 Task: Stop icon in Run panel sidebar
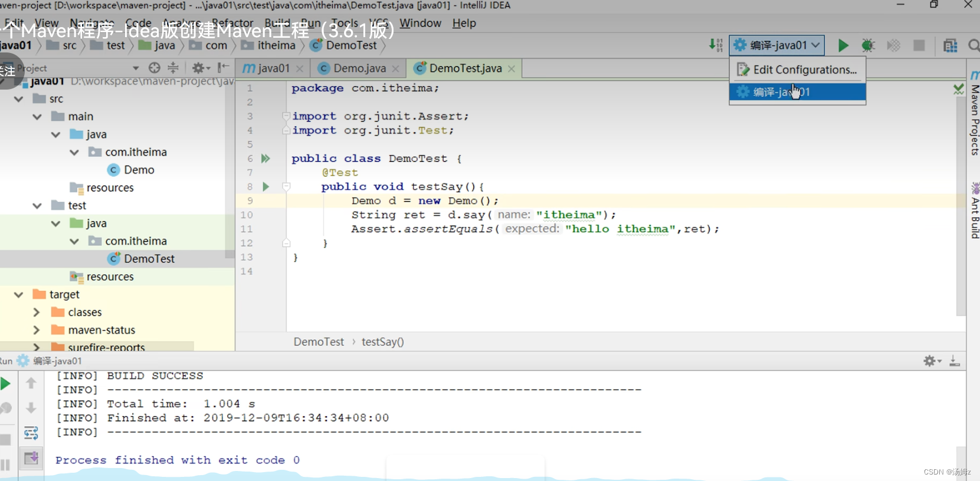[x=5, y=440]
